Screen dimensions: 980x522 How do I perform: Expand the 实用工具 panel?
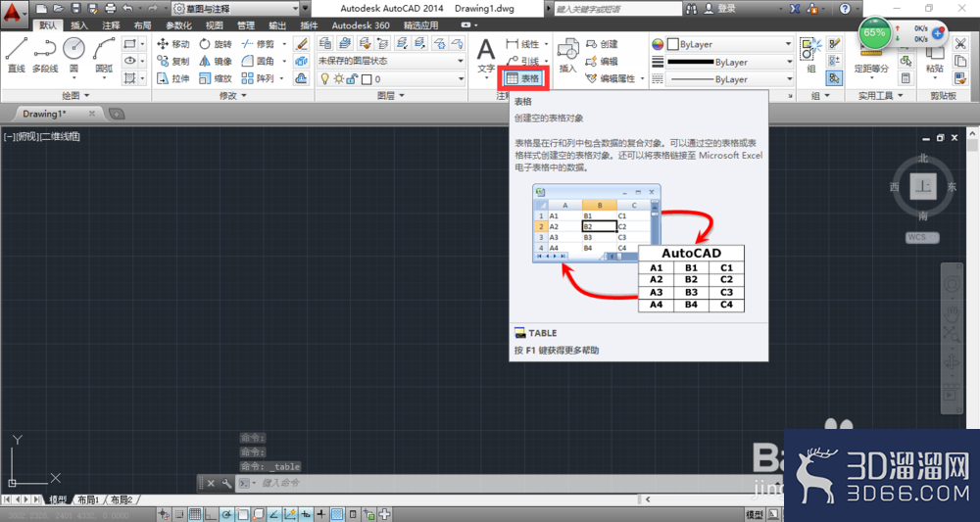point(881,96)
